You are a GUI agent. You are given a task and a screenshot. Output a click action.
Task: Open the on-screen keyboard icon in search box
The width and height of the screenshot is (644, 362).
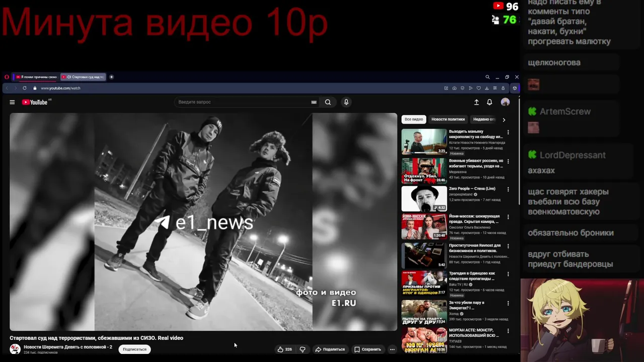tap(313, 102)
